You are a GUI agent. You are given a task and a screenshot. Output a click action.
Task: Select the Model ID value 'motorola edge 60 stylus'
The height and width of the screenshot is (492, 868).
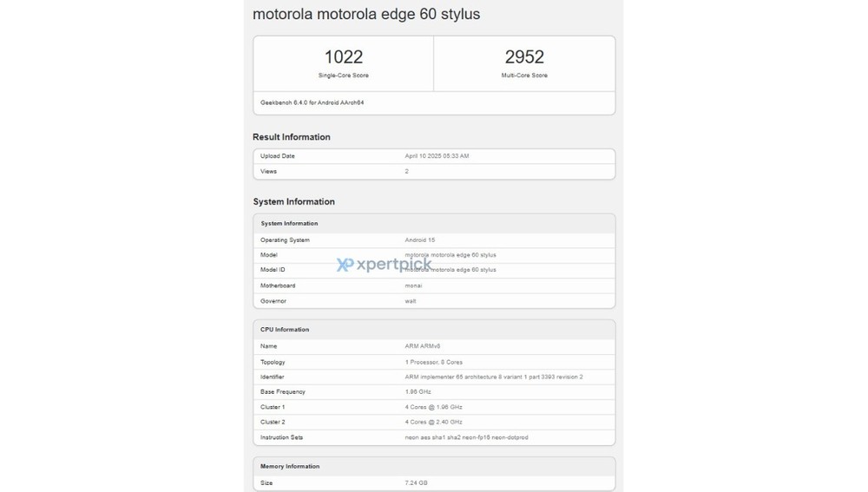[450, 270]
